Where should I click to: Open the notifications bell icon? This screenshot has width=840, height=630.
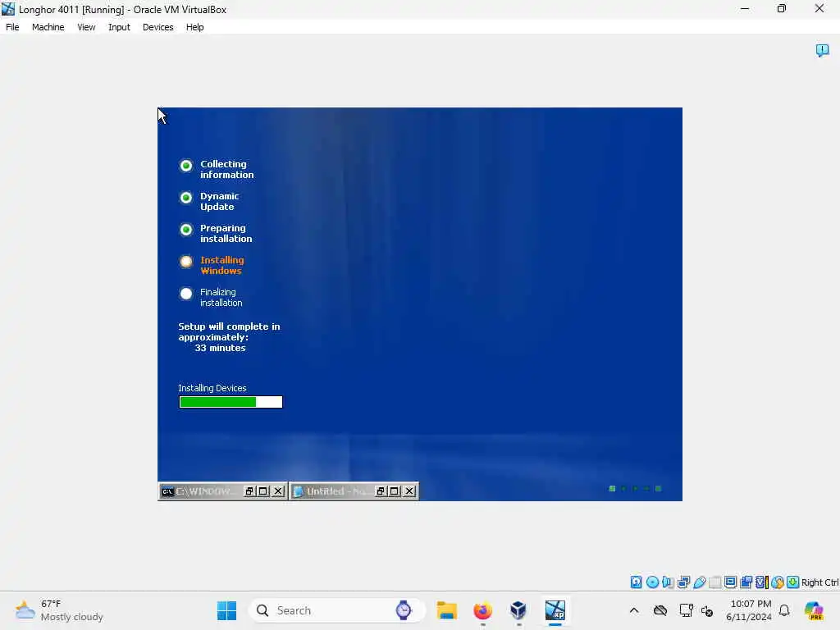(784, 610)
